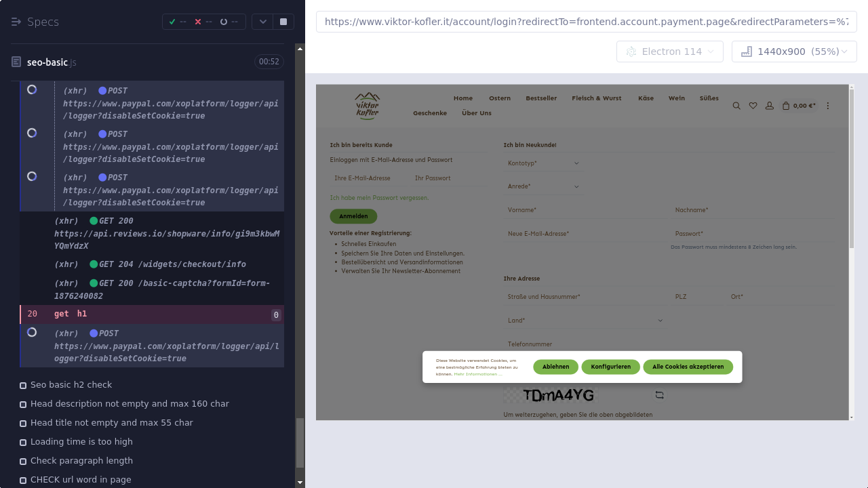The width and height of the screenshot is (868, 488).
Task: Open the Fleisch & Wurst menu item
Action: (x=596, y=98)
